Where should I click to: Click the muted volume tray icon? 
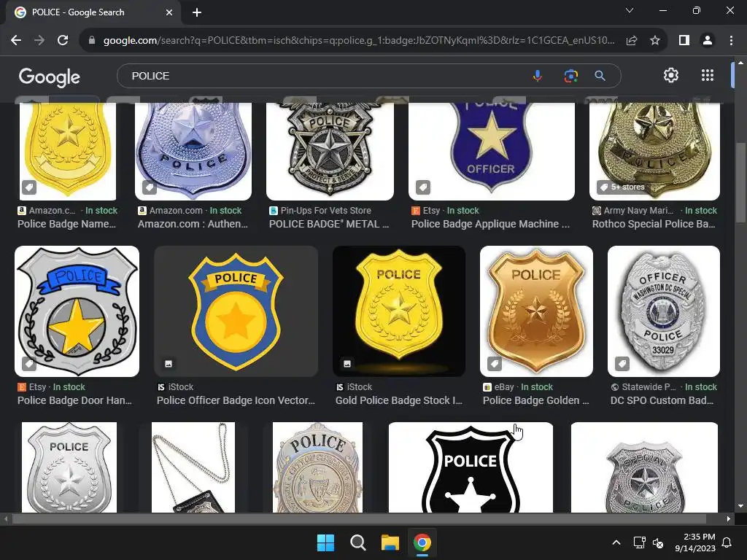658,542
